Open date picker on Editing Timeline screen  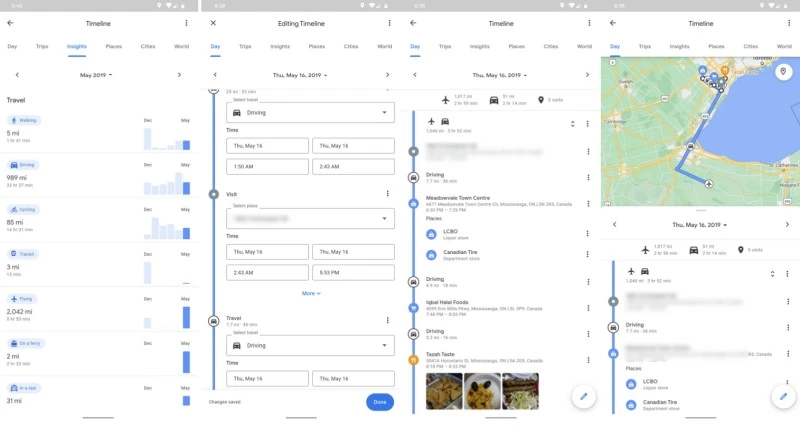point(300,75)
